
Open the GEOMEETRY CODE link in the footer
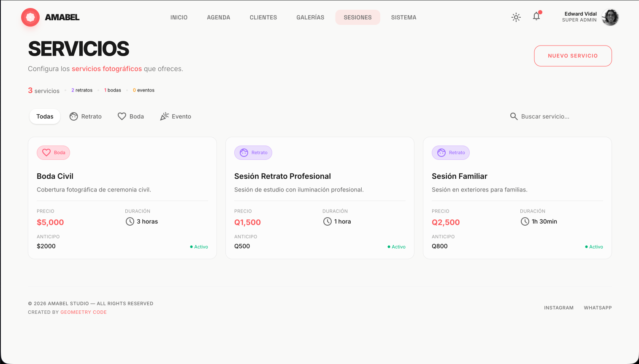84,312
